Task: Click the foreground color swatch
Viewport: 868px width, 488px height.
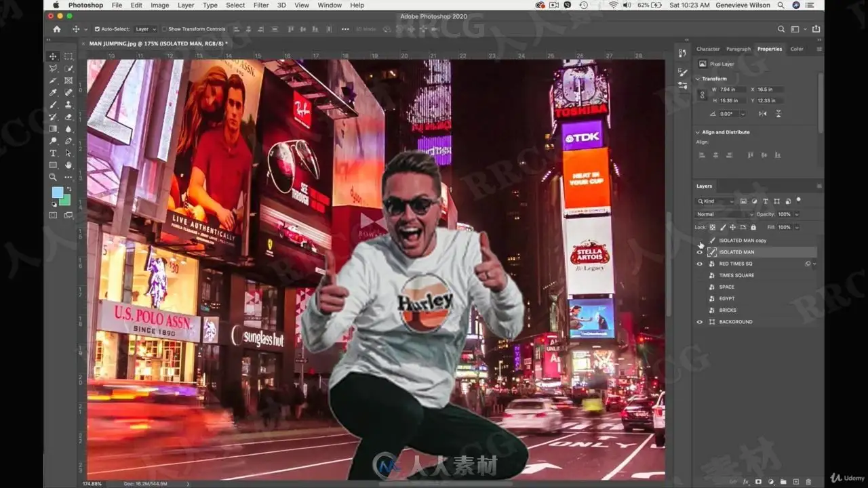Action: (57, 192)
